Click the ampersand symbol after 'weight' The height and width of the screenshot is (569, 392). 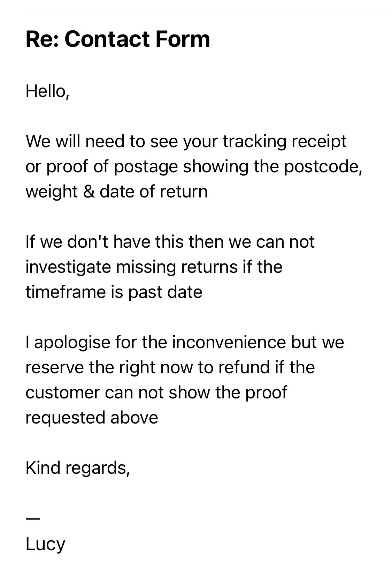tap(89, 192)
